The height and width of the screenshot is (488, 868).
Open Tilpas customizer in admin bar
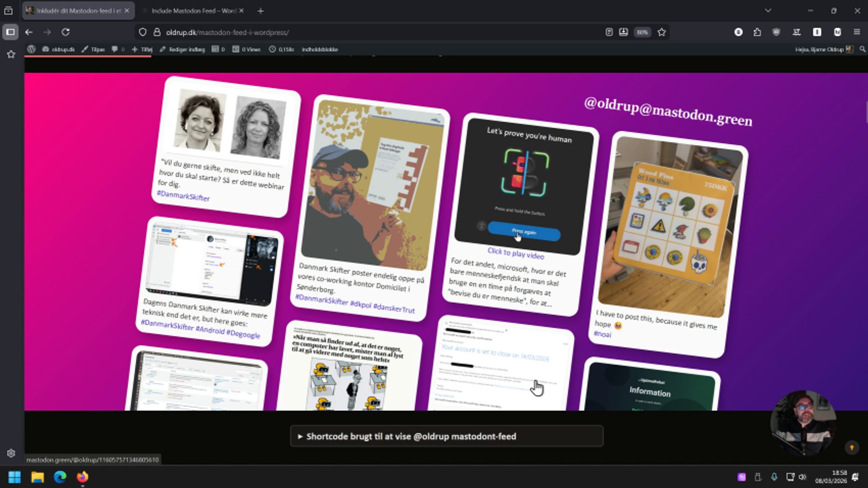click(93, 49)
